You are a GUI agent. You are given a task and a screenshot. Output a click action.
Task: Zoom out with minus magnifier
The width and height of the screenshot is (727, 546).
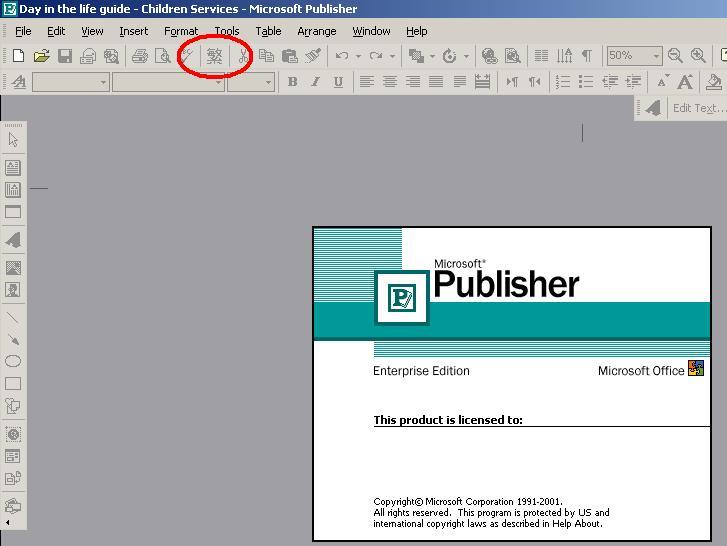click(675, 56)
